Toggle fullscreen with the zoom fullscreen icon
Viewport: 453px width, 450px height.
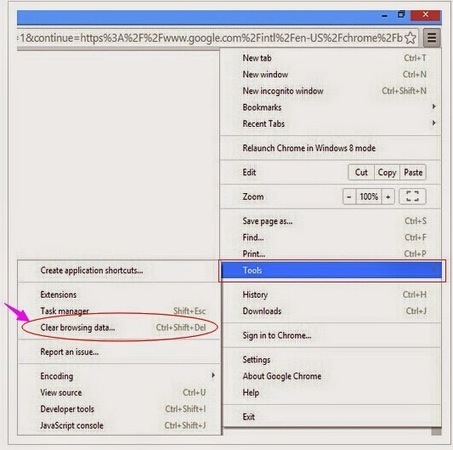click(412, 196)
